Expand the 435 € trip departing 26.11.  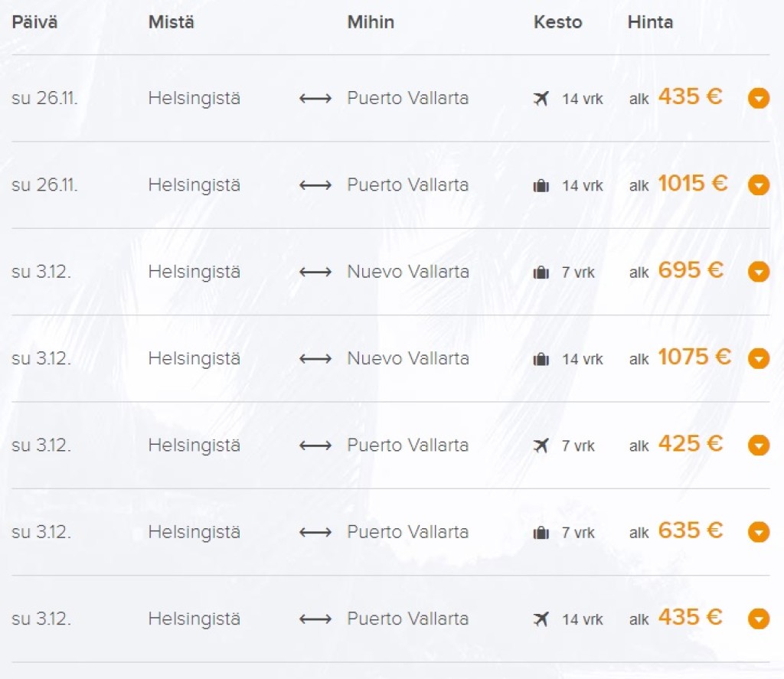[x=759, y=98]
